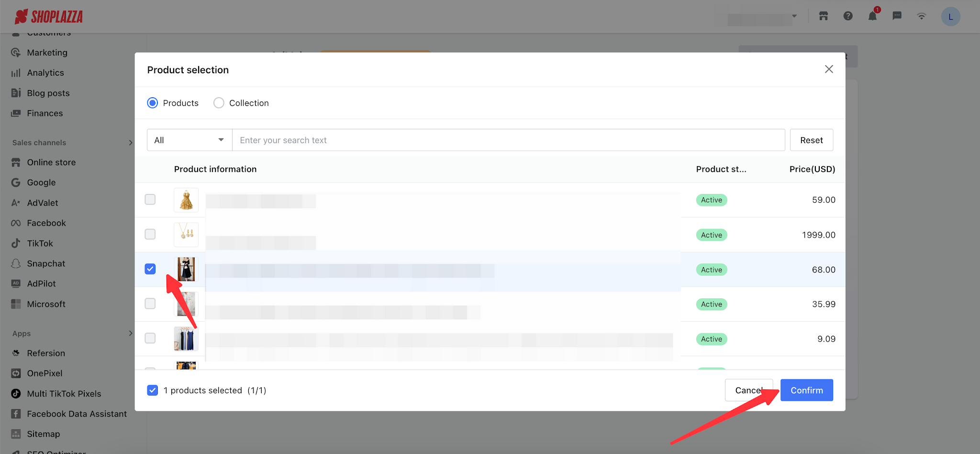Select the Collection radio button
This screenshot has height=454, width=980.
219,103
